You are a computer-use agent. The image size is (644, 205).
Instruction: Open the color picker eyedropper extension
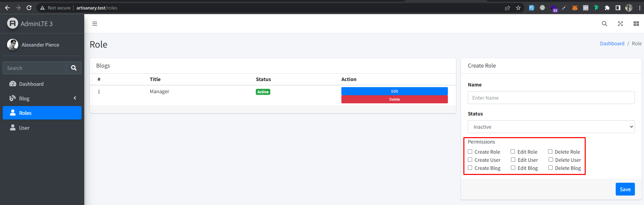564,8
